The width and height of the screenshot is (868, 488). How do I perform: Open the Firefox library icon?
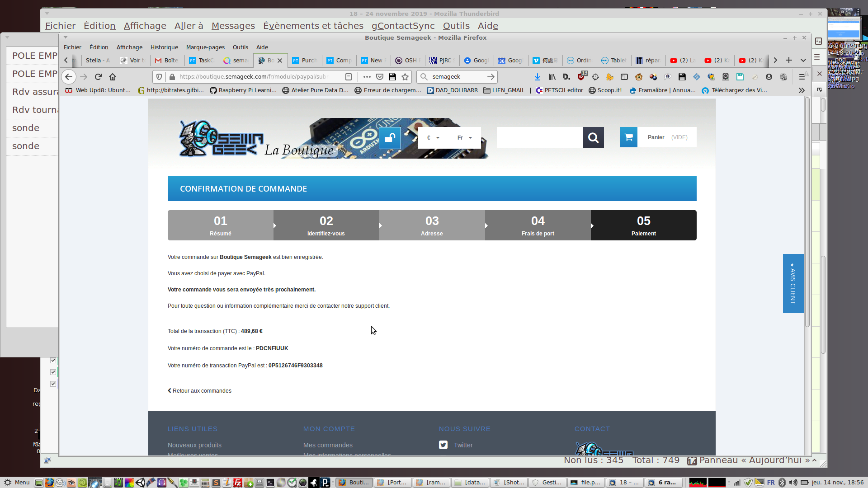click(x=552, y=77)
